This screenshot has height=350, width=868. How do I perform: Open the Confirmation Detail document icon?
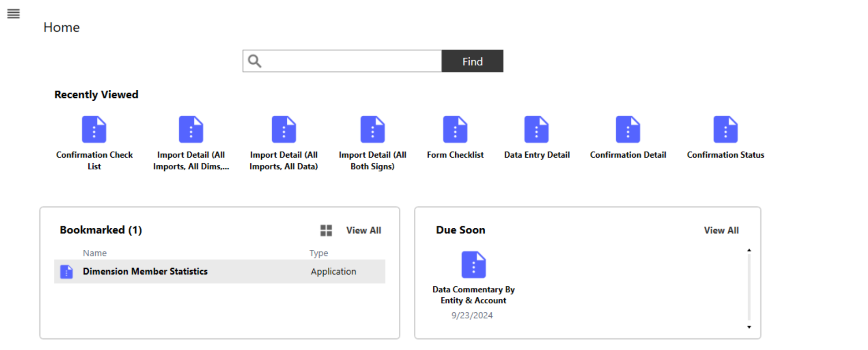(x=628, y=129)
